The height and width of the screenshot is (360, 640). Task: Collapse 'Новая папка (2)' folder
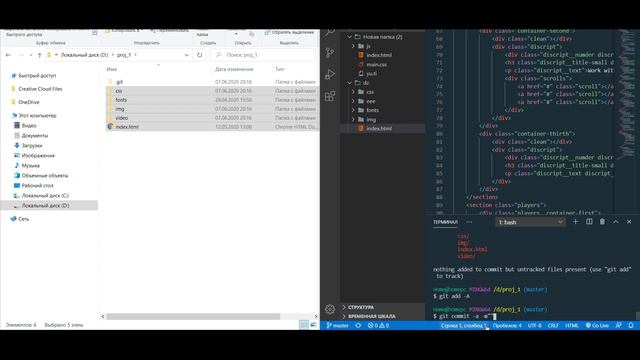[350, 37]
